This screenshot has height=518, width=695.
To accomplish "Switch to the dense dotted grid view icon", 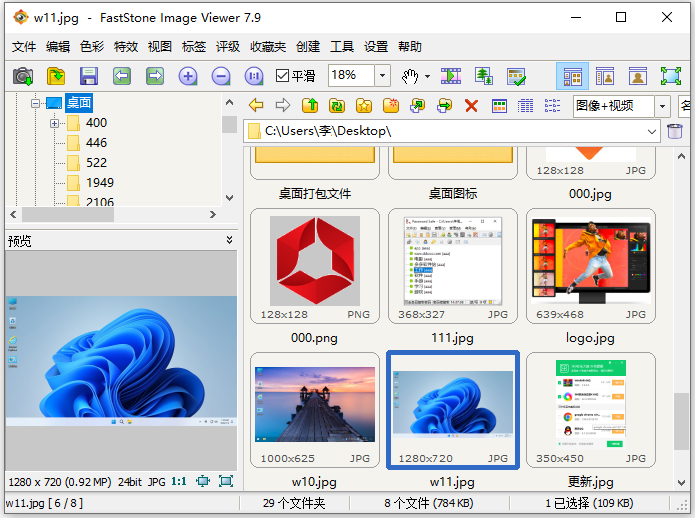I will [525, 105].
